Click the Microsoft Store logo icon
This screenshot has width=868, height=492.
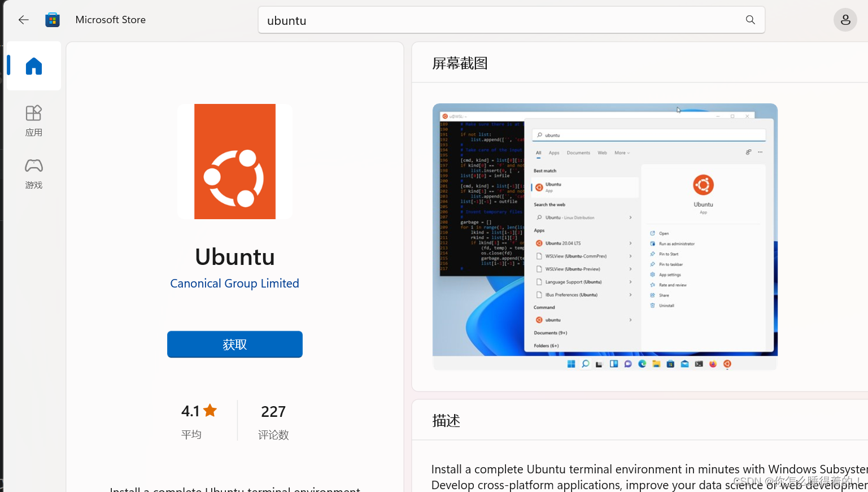point(52,19)
